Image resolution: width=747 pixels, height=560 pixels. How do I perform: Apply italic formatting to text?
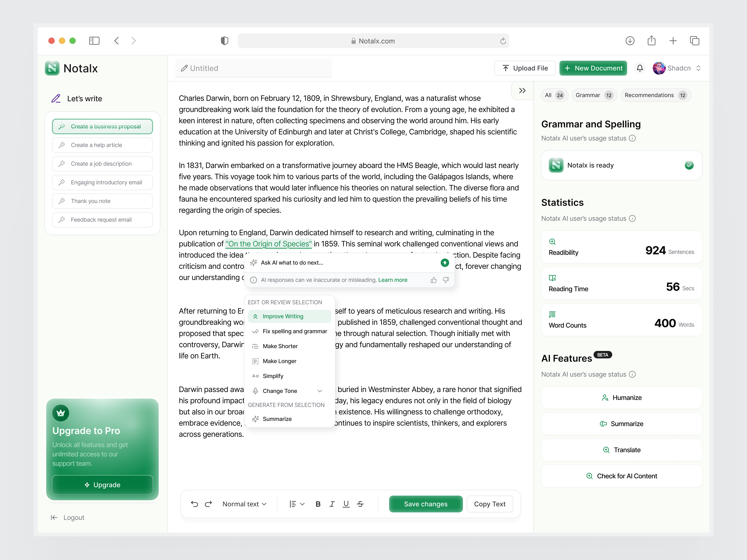point(332,504)
